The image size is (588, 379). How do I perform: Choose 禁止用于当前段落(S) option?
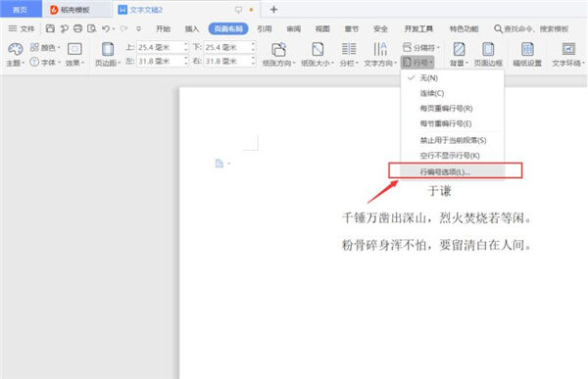coord(452,140)
